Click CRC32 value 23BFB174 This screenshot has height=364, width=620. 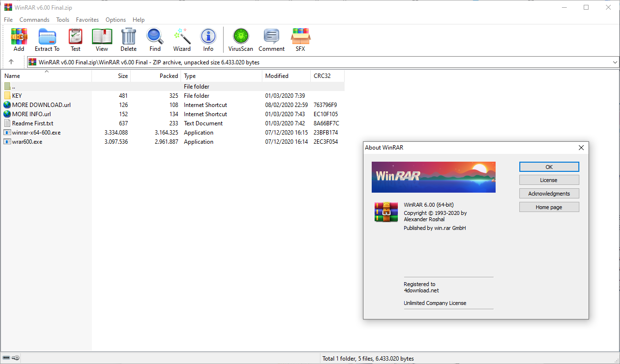click(326, 133)
